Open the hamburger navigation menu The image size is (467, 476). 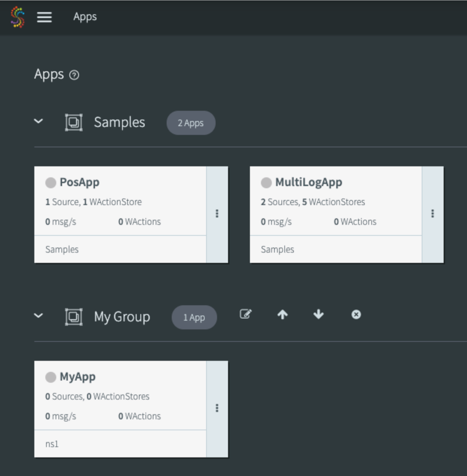[44, 17]
